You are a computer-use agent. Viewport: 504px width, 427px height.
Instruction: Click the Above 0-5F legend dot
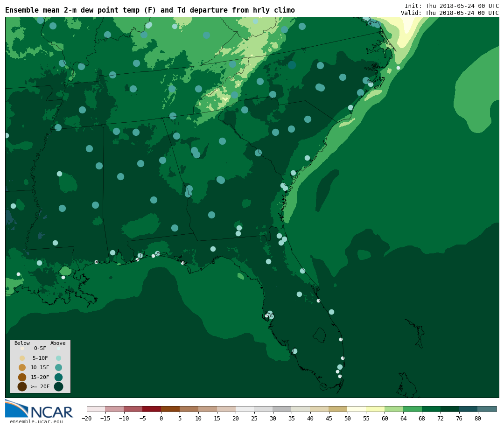(x=58, y=348)
